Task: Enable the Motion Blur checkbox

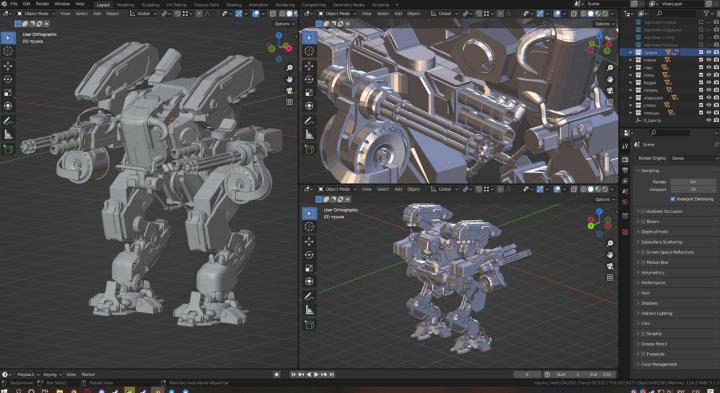Action: coord(643,262)
